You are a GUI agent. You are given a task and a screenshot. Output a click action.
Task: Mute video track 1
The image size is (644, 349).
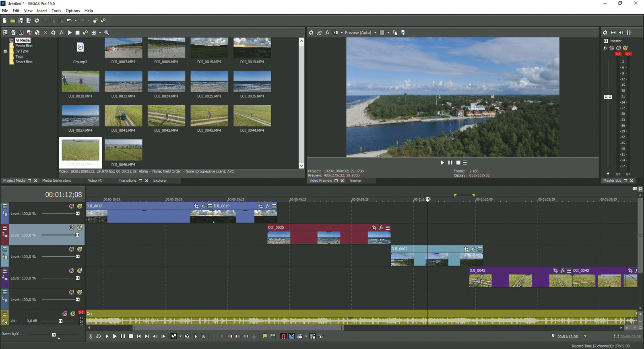click(x=71, y=206)
